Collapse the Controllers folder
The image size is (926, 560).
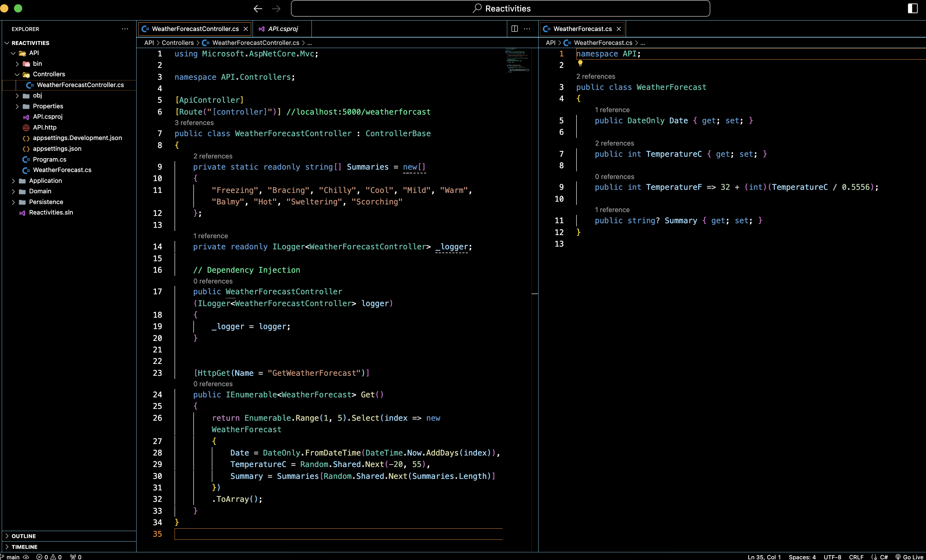coord(48,74)
